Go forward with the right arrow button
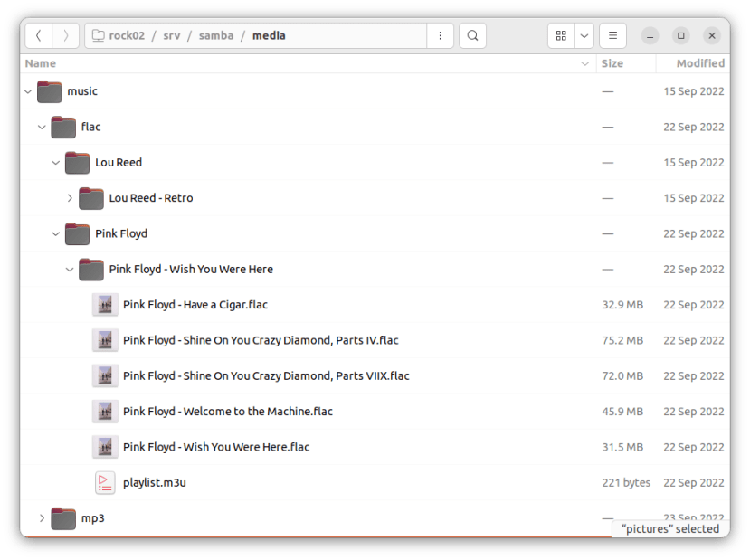The height and width of the screenshot is (560, 750). click(x=65, y=35)
